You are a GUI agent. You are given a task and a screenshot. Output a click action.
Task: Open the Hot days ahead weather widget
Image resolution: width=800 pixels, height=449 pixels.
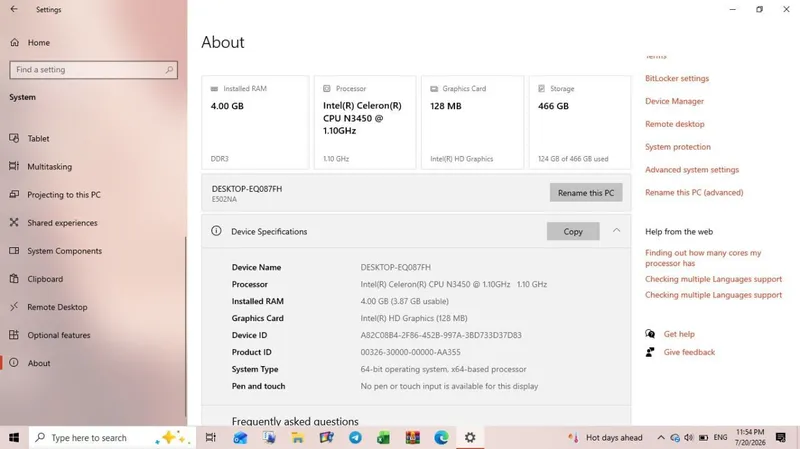(605, 437)
